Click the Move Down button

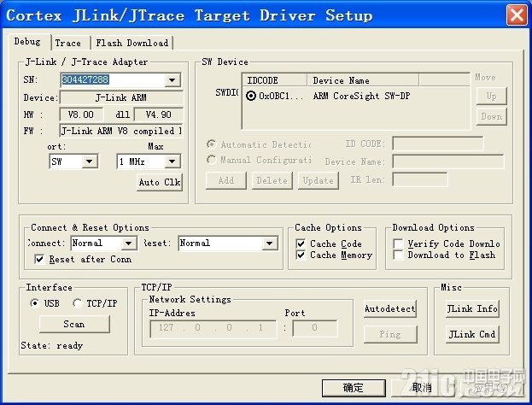pyautogui.click(x=491, y=116)
